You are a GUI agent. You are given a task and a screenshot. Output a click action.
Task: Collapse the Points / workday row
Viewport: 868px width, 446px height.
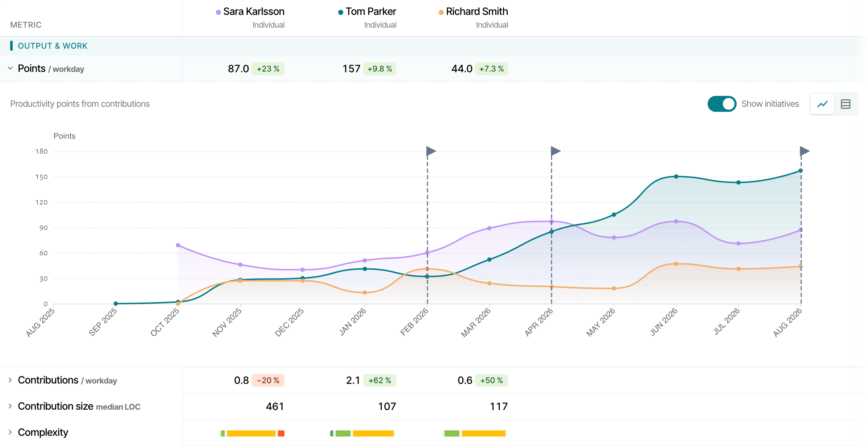(10, 68)
